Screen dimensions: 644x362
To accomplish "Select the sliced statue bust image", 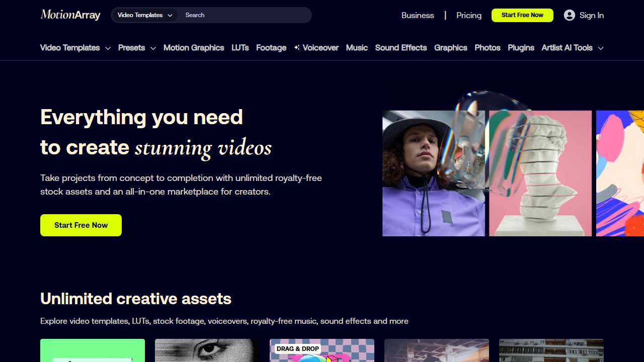I will pyautogui.click(x=540, y=173).
